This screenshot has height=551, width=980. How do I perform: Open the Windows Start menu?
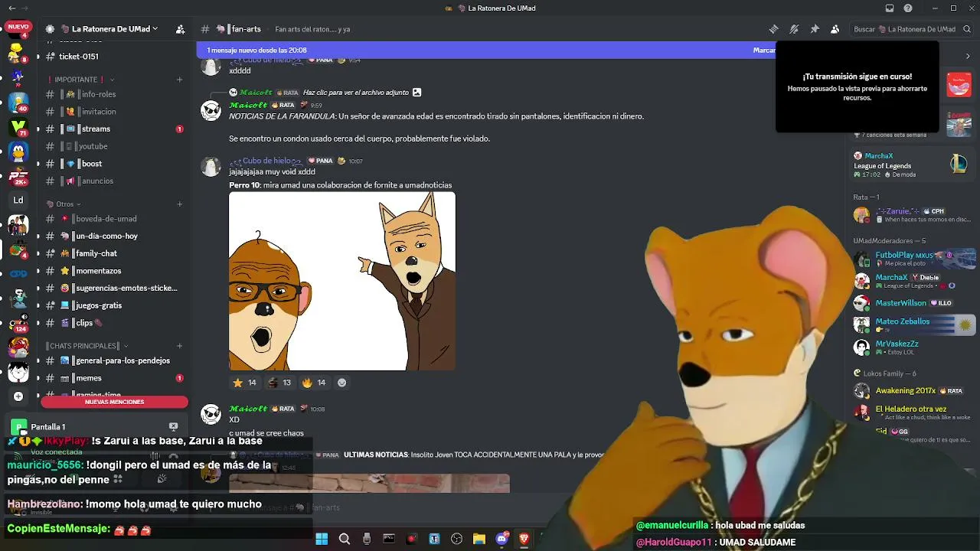coord(322,539)
